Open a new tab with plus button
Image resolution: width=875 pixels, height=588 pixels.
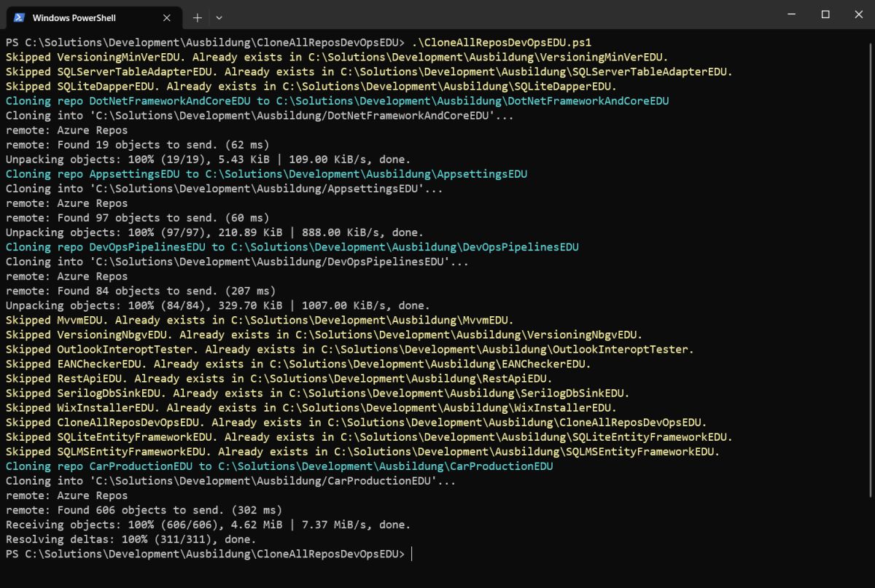[197, 17]
